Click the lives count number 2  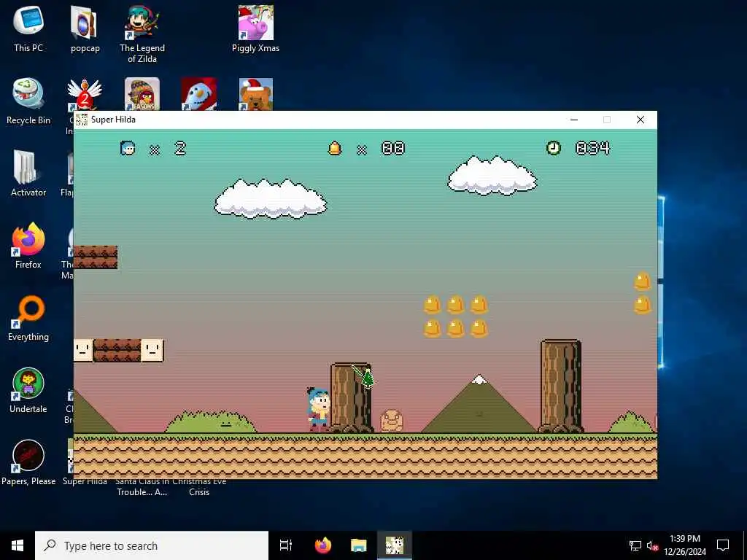tap(180, 148)
